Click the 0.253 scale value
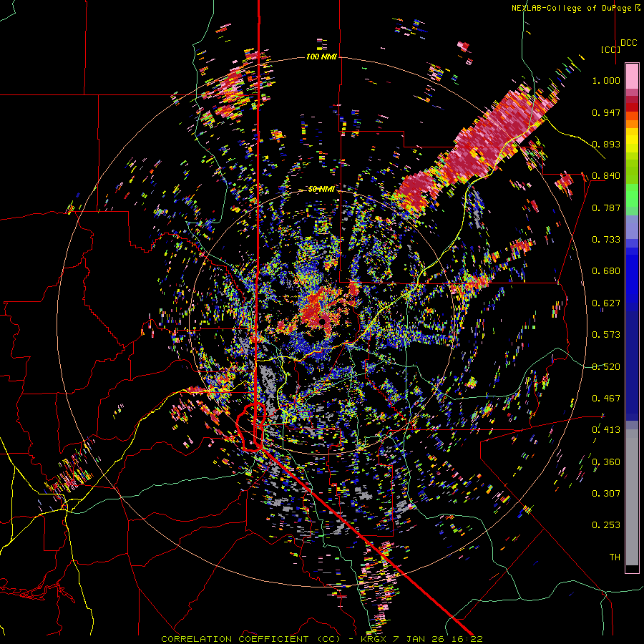This screenshot has width=644, height=644. pyautogui.click(x=606, y=525)
